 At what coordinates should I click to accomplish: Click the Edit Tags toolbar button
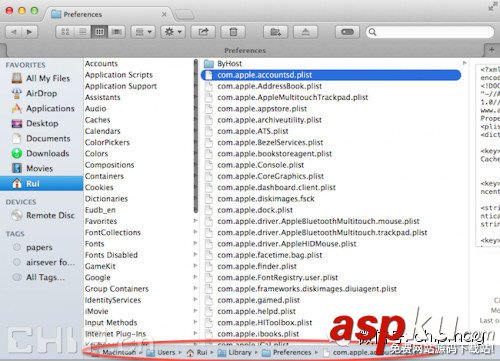click(347, 32)
